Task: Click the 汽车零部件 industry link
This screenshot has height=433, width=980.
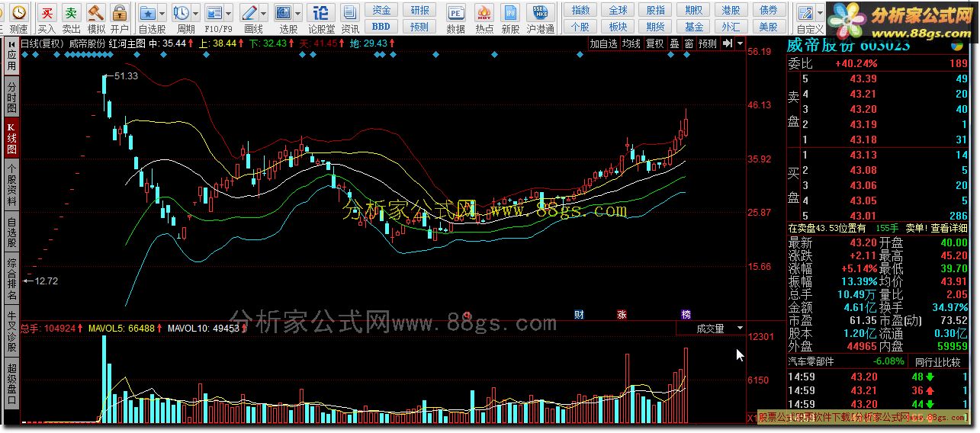Action: pos(811,362)
